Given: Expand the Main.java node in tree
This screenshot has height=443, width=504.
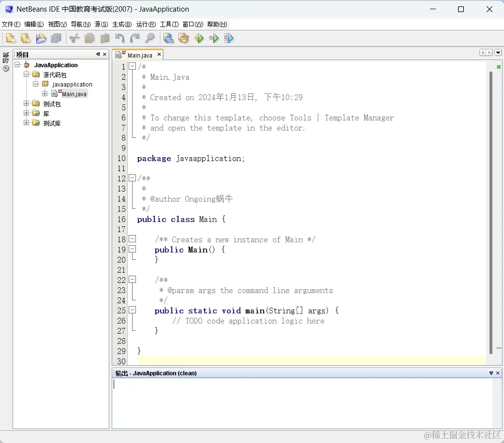Looking at the screenshot, I should point(44,93).
